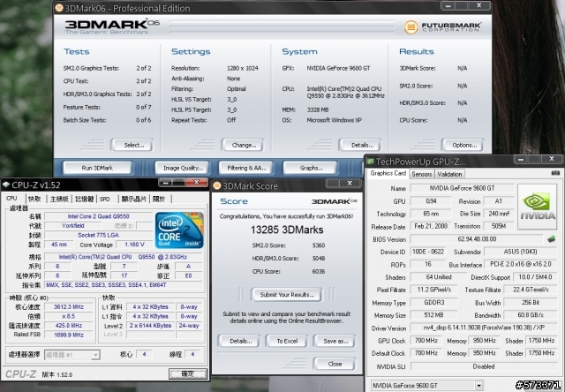Click Options... under Results in 3DMark06
The width and height of the screenshot is (565, 392).
(x=464, y=145)
